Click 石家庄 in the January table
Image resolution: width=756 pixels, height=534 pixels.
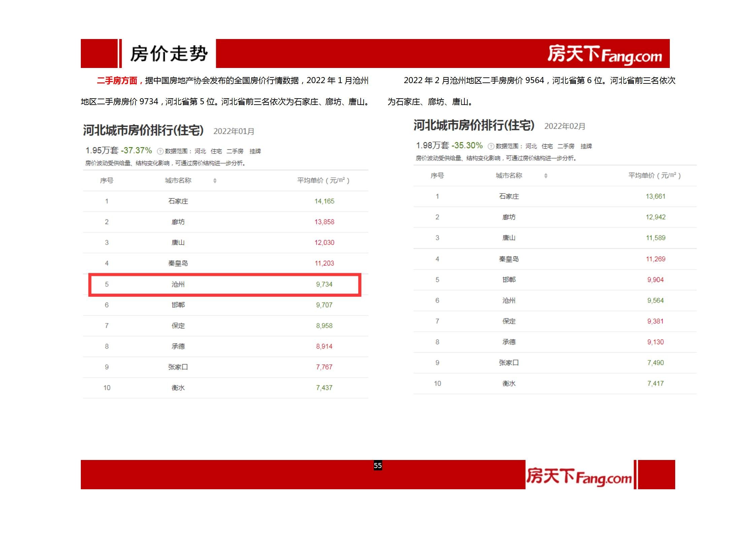tap(178, 201)
